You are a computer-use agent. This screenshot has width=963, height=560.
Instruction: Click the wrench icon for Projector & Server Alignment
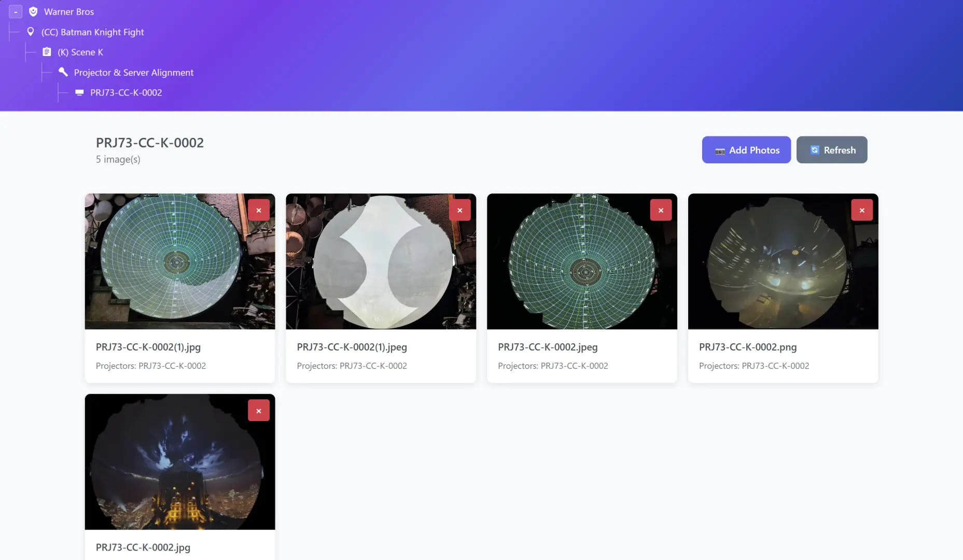[x=63, y=72]
